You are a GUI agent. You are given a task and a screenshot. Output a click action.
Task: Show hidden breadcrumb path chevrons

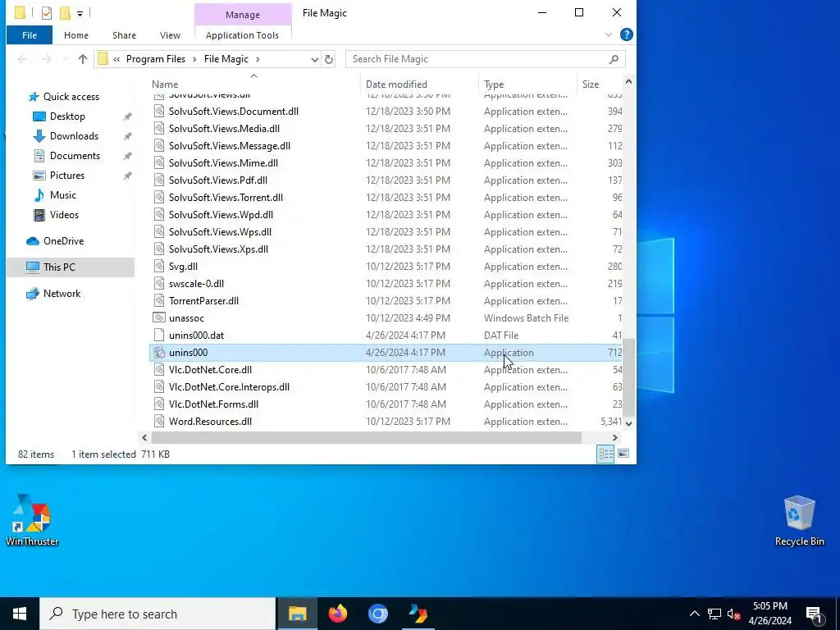[x=116, y=59]
